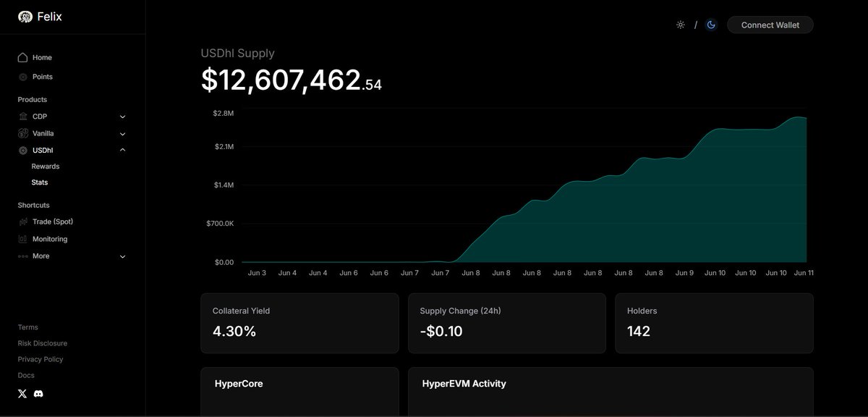Viewport: 868px width, 417px height.
Task: Click the Trade (Spot) icon
Action: (x=23, y=222)
